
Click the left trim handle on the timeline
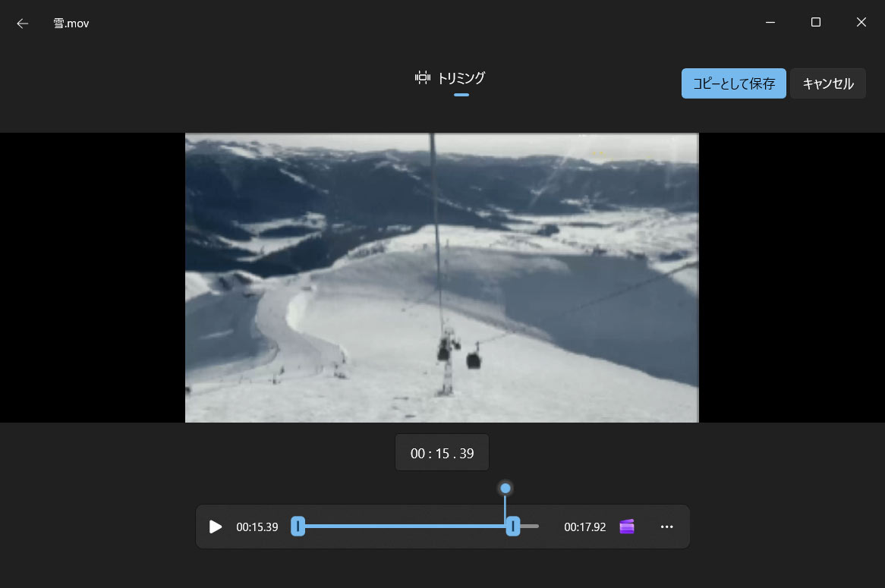click(x=298, y=526)
